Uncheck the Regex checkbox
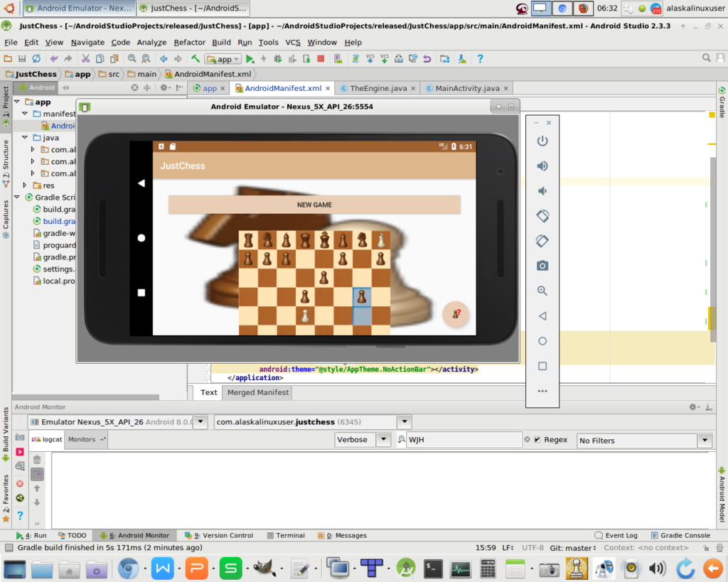The image size is (728, 582). click(537, 440)
